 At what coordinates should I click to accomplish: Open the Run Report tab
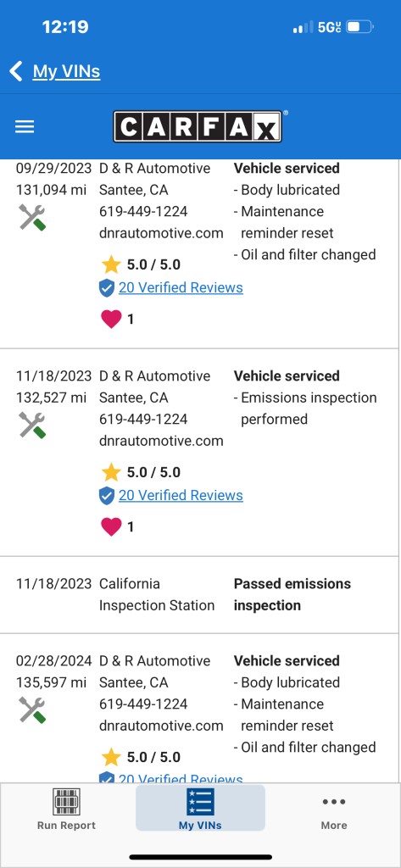tap(66, 809)
